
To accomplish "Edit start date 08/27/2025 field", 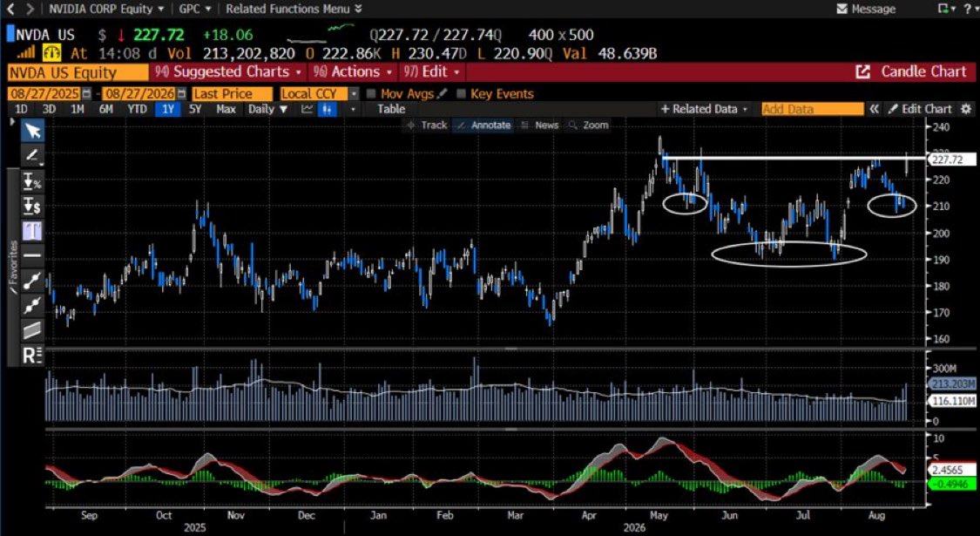I will (x=44, y=94).
